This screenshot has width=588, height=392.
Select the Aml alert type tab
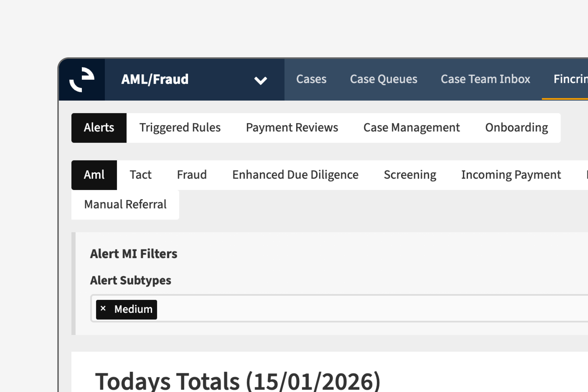94,175
